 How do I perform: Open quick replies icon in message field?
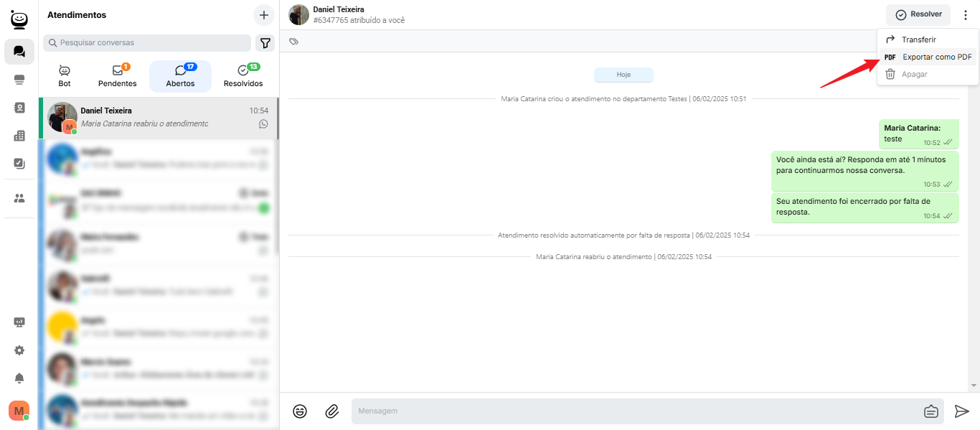point(930,411)
